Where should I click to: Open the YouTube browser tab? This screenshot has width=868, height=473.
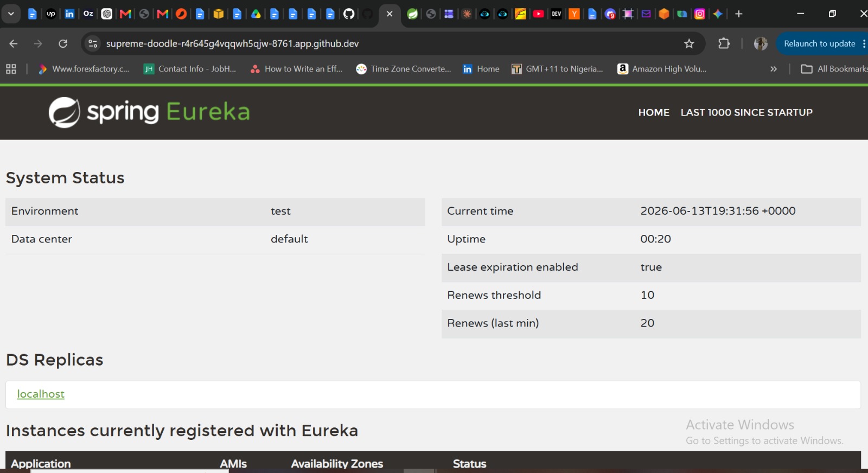[538, 14]
